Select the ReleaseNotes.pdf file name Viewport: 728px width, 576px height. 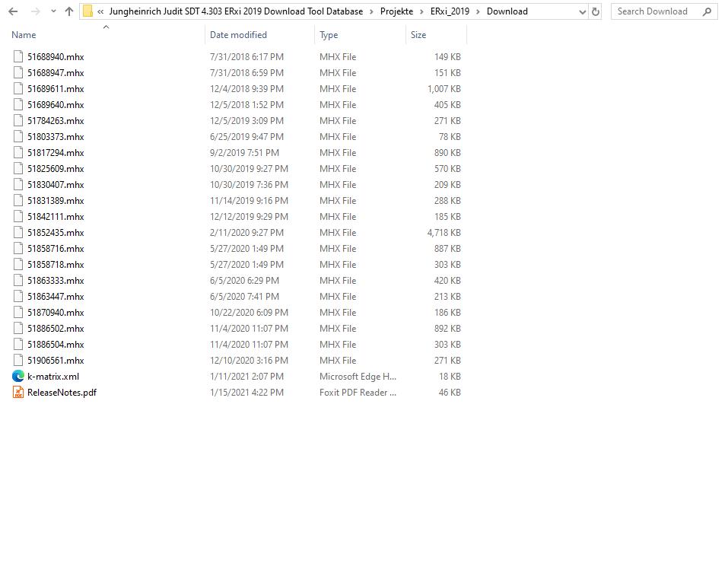click(62, 392)
